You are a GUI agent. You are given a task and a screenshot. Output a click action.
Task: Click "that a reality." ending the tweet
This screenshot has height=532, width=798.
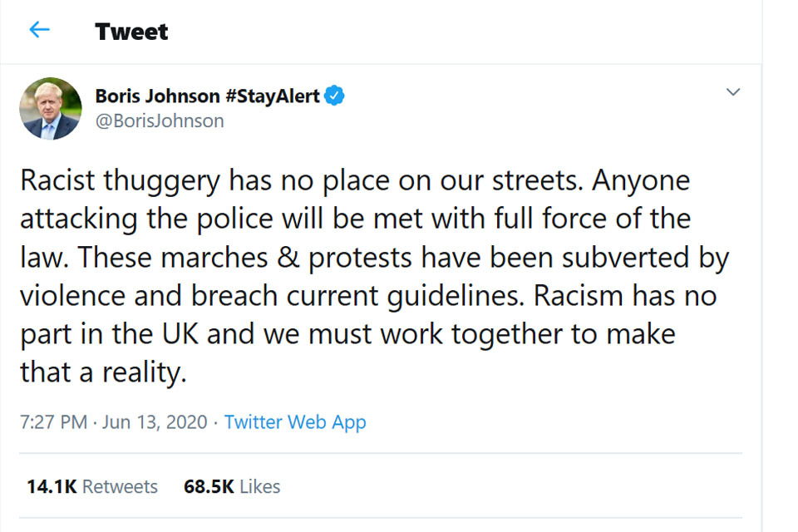click(x=103, y=372)
